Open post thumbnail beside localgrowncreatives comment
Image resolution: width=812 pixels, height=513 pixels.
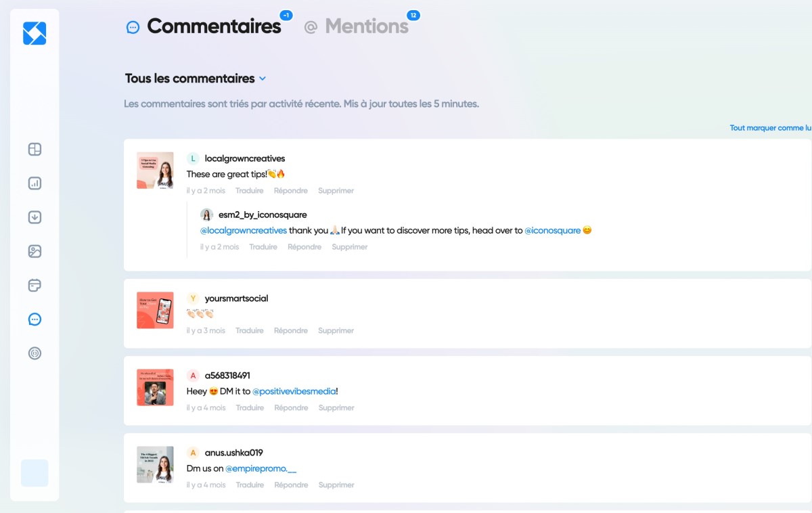tap(155, 171)
